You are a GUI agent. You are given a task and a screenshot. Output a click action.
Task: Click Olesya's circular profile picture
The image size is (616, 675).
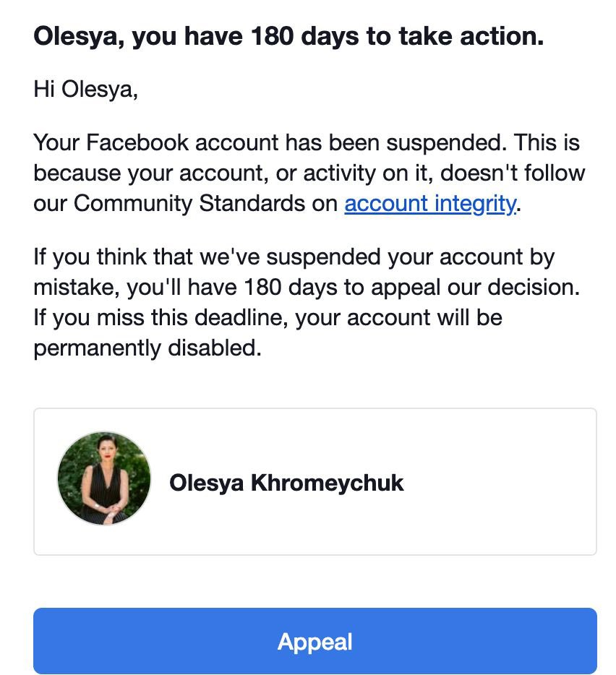[104, 478]
